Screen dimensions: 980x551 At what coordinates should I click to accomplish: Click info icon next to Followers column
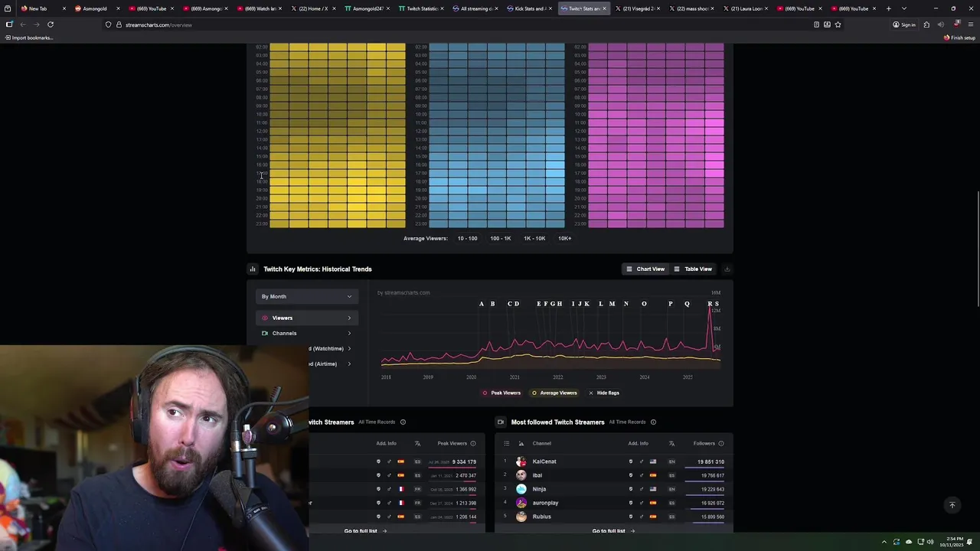click(x=720, y=444)
